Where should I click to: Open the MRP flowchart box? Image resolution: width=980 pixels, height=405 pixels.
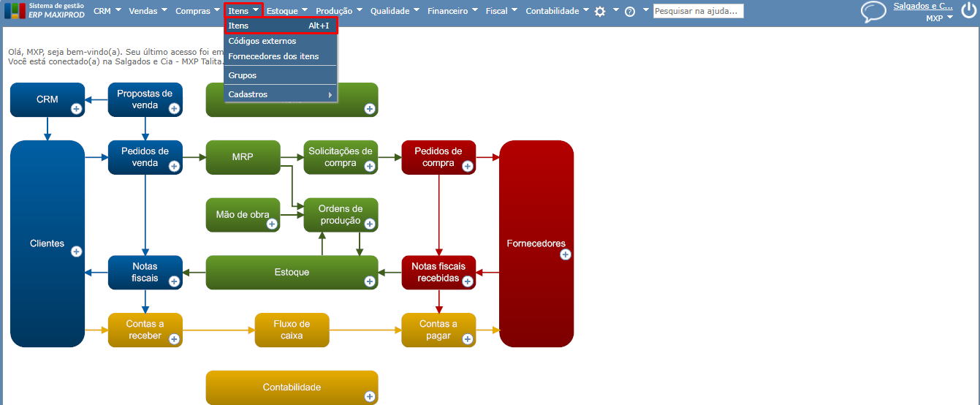tap(243, 157)
